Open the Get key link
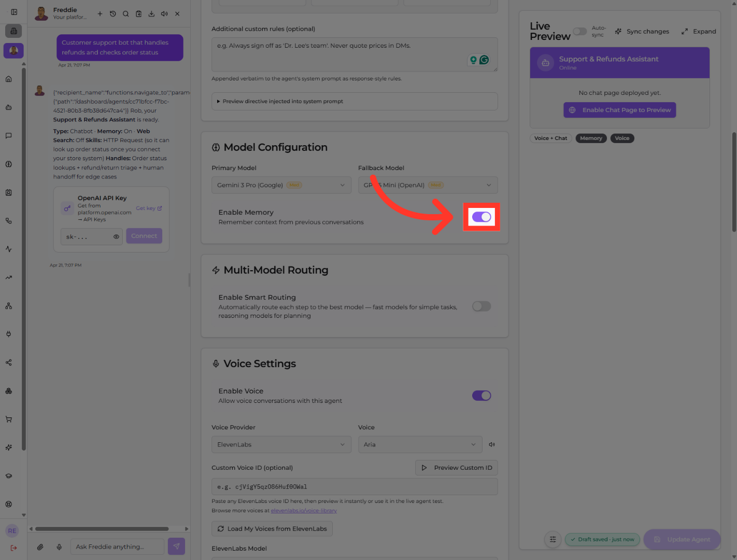Viewport: 737px width, 560px height. coord(149,208)
